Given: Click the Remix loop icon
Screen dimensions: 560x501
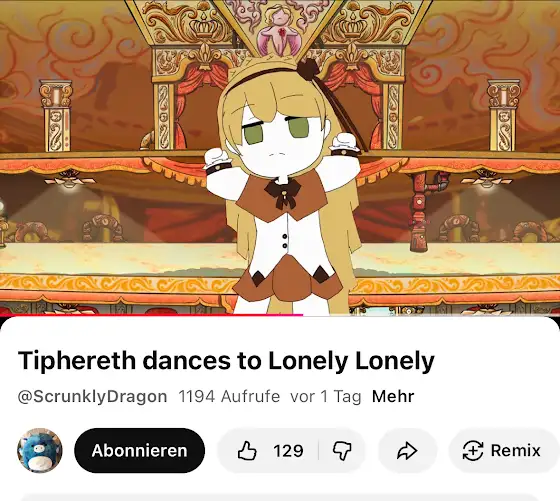Looking at the screenshot, I should pyautogui.click(x=473, y=450).
